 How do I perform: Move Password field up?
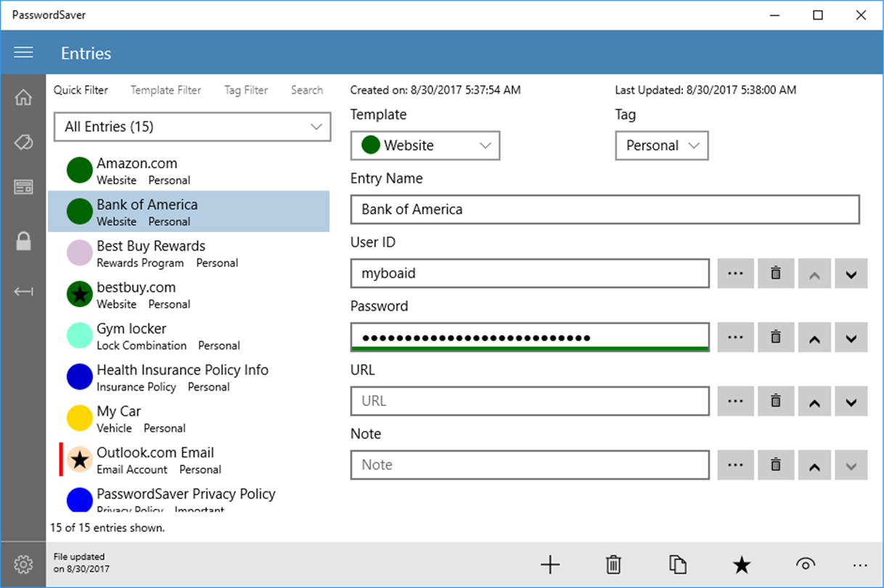coord(814,338)
